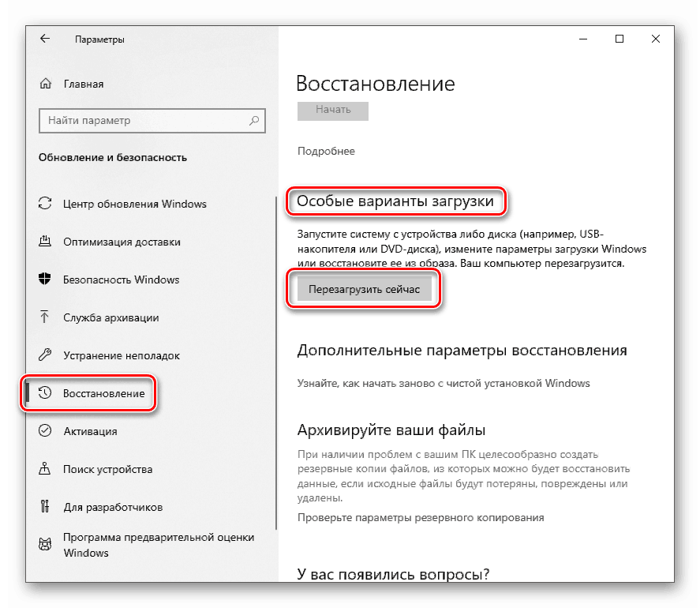Select the backup service arrow icon
700x608 pixels.
click(x=44, y=317)
